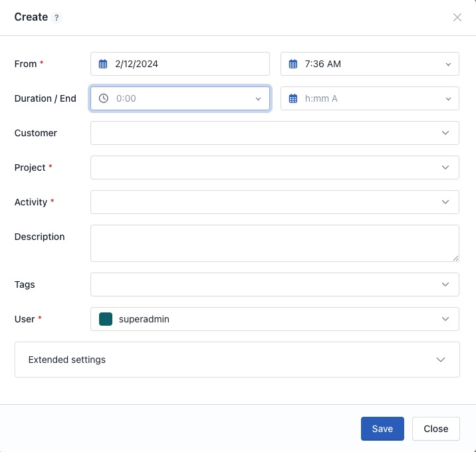The width and height of the screenshot is (476, 452).
Task: Expand the Extended settings section
Action: pyautogui.click(x=440, y=360)
